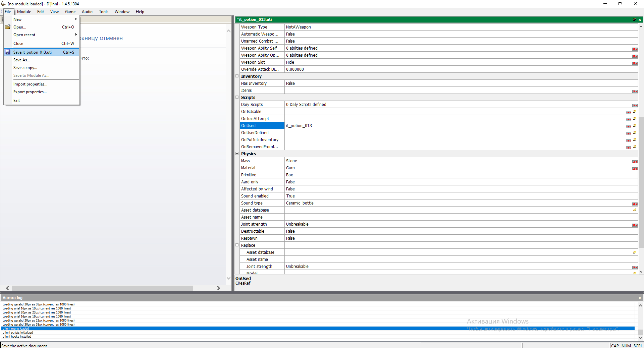Open 2DA picker for Weapon Ability Self
The height and width of the screenshot is (348, 644).
pyautogui.click(x=635, y=49)
